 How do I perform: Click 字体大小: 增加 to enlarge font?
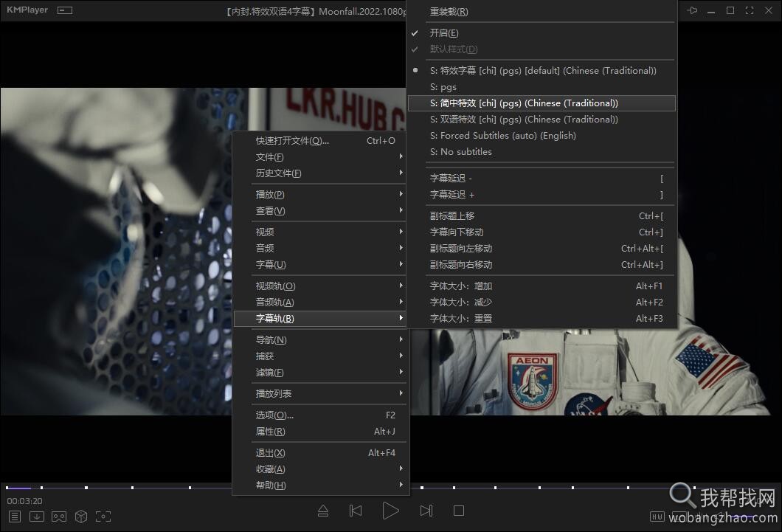(x=541, y=286)
